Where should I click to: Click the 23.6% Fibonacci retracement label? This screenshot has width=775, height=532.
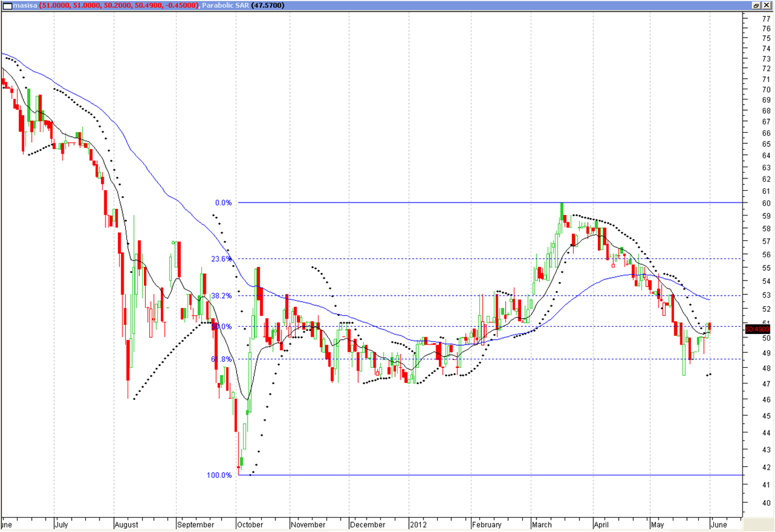[221, 259]
